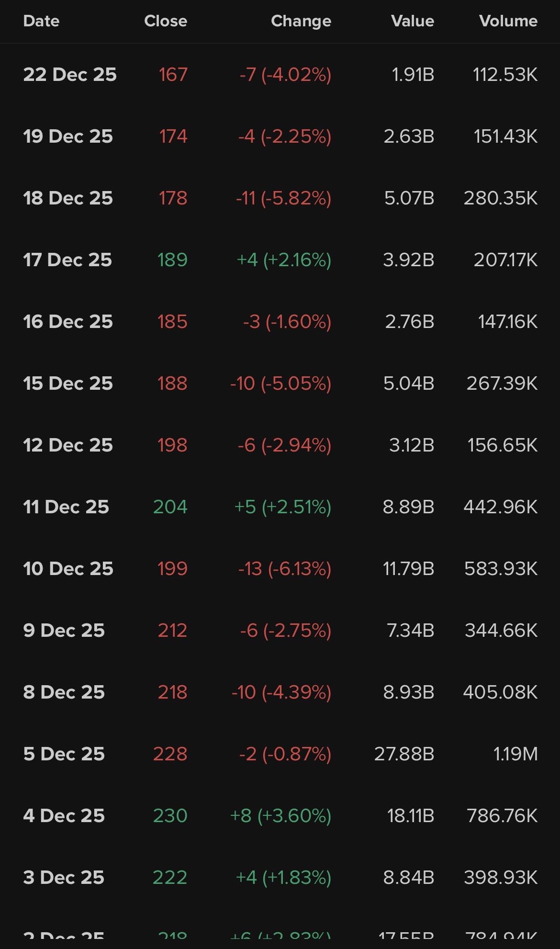Tap the -13 (-6.13%) change cell
The width and height of the screenshot is (560, 949).
click(285, 569)
